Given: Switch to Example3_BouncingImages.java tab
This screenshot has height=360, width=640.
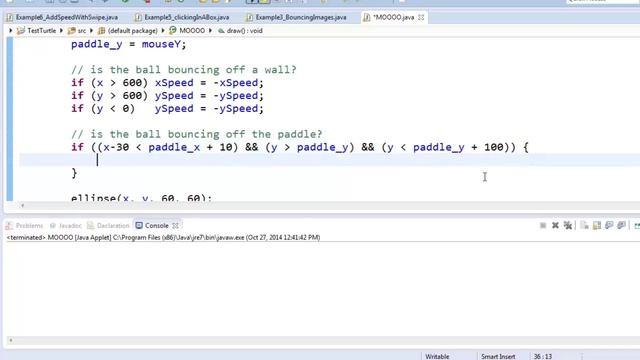Looking at the screenshot, I should point(301,17).
